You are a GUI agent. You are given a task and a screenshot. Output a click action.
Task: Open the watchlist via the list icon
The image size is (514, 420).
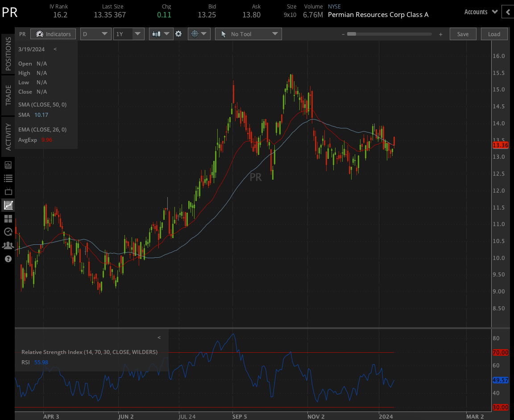click(8, 178)
